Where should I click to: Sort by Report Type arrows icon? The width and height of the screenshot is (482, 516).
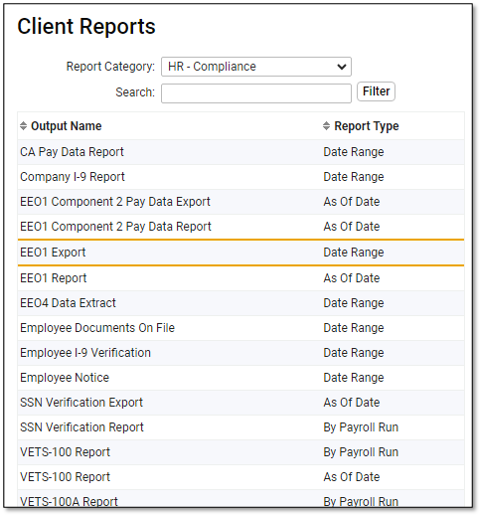click(326, 126)
